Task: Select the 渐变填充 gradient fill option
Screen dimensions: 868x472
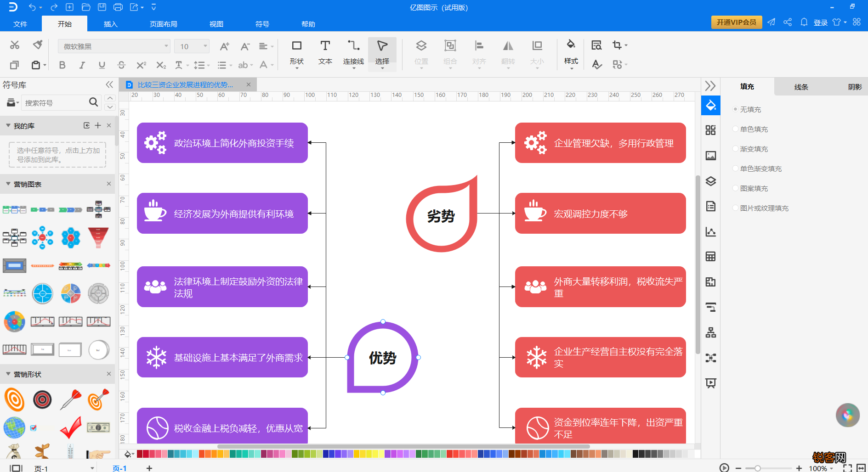Action: 736,149
